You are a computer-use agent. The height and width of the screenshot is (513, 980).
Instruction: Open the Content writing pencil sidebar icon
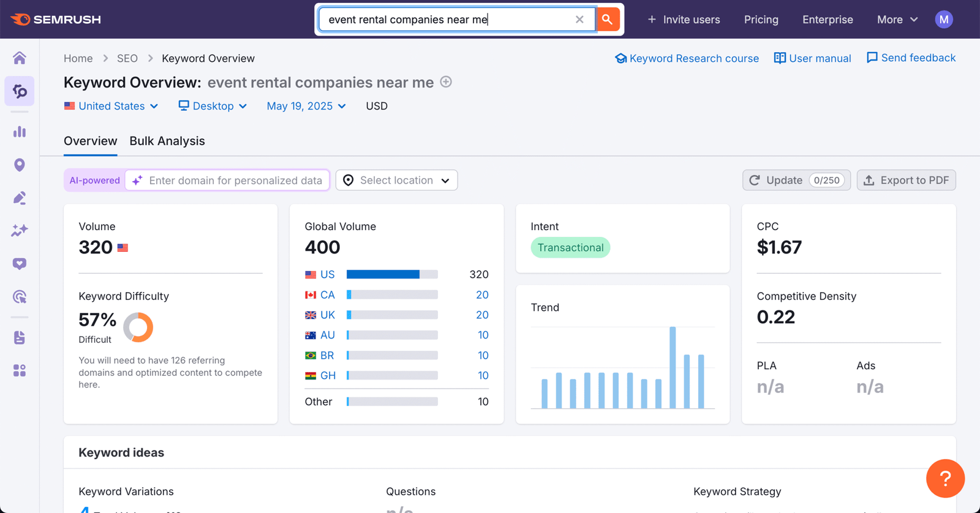20,198
